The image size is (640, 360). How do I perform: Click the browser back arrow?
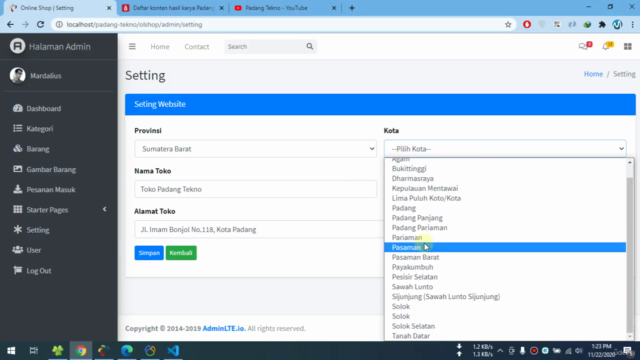click(x=10, y=24)
